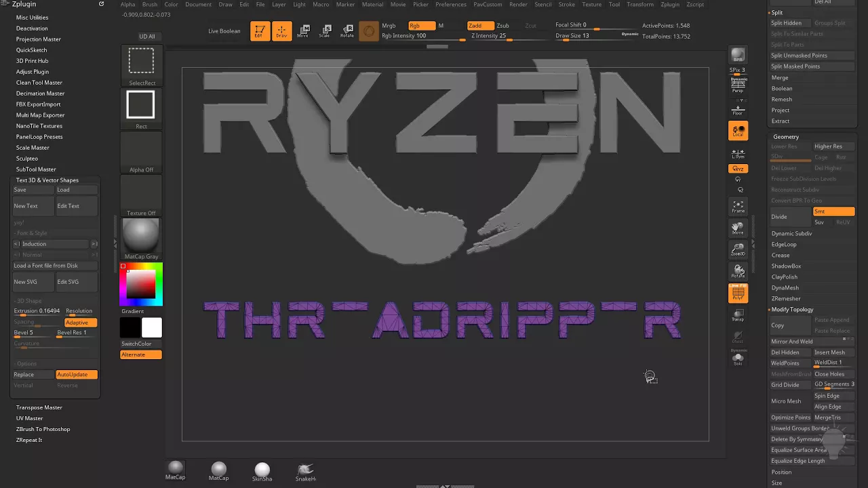Pick a color in the color picker square
The width and height of the screenshot is (868, 488).
[141, 284]
